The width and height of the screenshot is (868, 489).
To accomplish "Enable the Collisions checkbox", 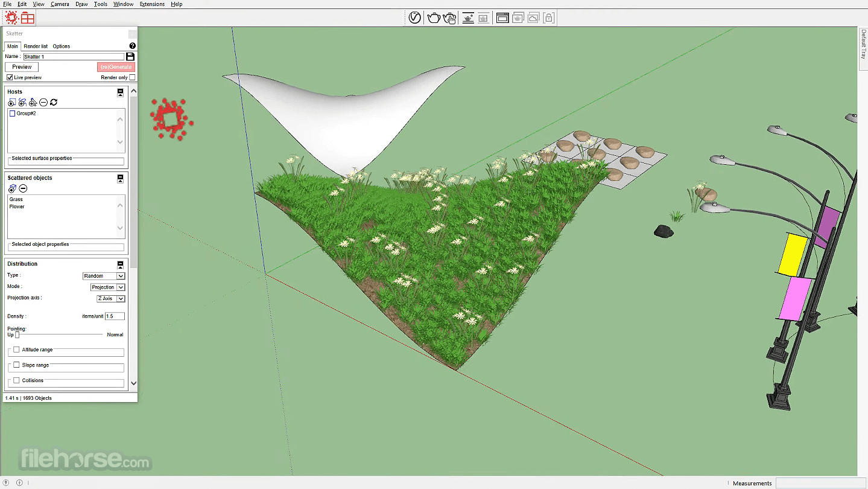I will coord(16,380).
